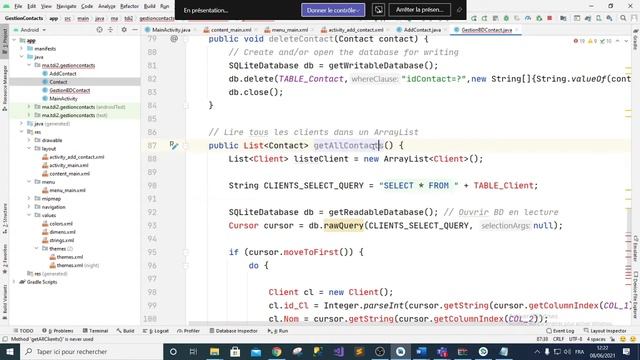Open Chrome from the taskbar

[x=277, y=351]
